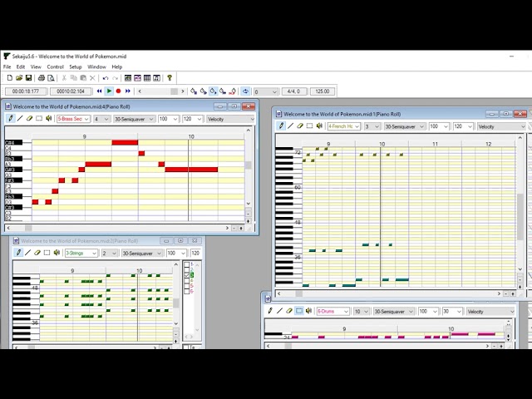Click the first speaker mode icon in transport bar
This screenshot has width=532, height=399.
click(194, 91)
